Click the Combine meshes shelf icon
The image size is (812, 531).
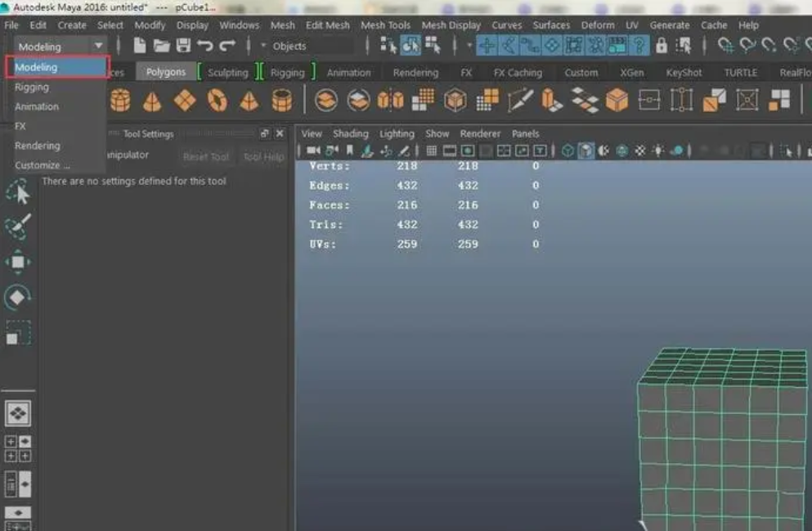[x=325, y=100]
